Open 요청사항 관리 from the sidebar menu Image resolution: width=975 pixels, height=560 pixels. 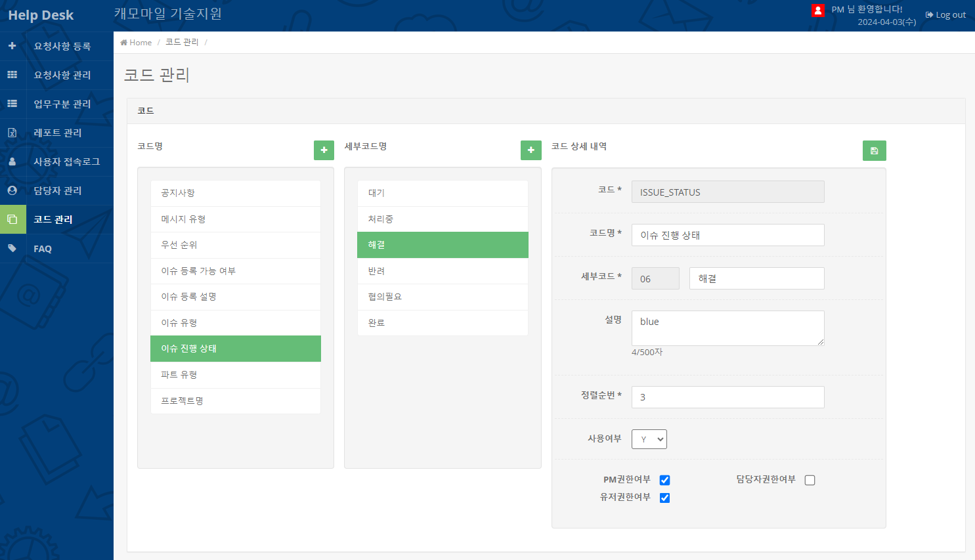[62, 75]
